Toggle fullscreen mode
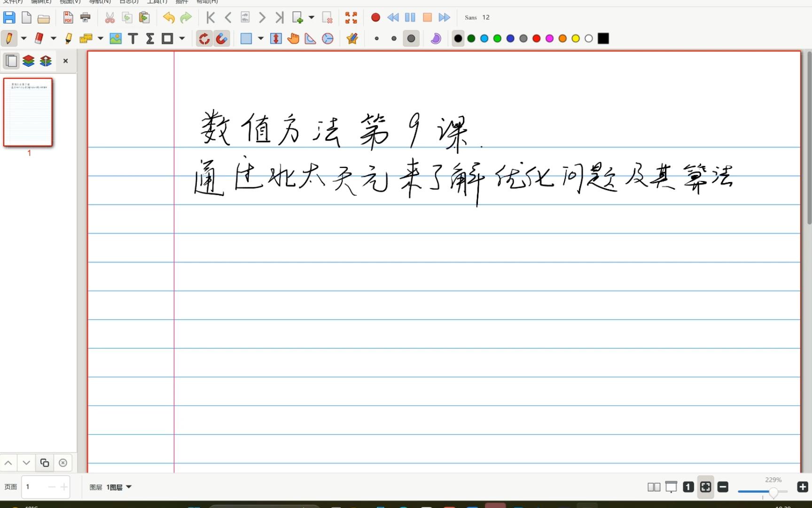The height and width of the screenshot is (508, 812). (x=351, y=18)
